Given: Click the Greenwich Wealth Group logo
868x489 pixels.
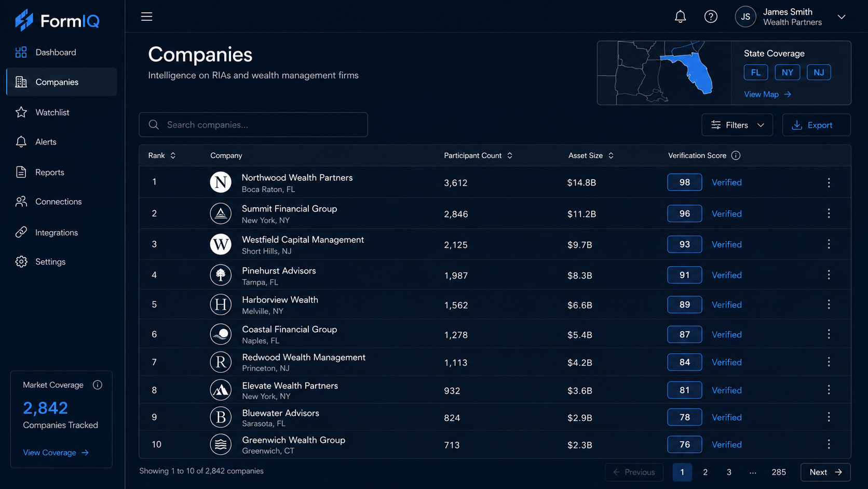Looking at the screenshot, I should (x=221, y=444).
